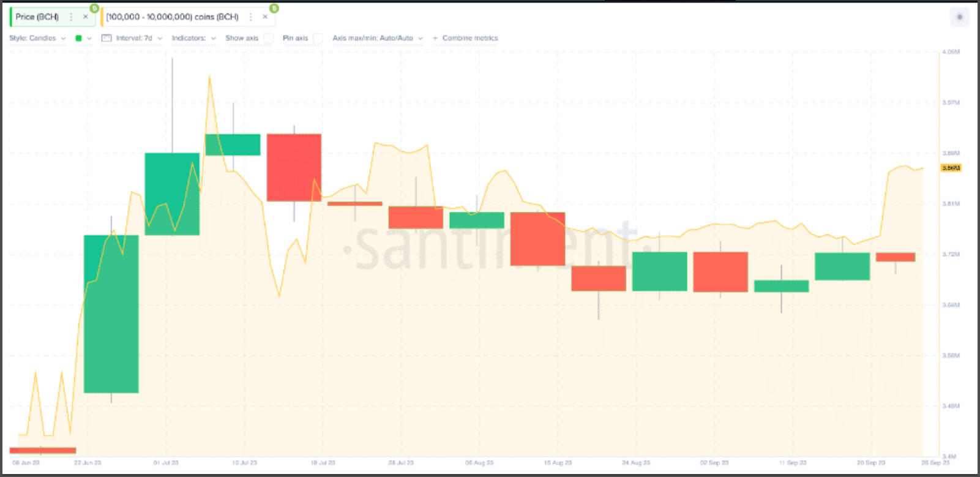The image size is (980, 477).
Task: Click the 20 Sep 23 date label
Action: point(871,463)
